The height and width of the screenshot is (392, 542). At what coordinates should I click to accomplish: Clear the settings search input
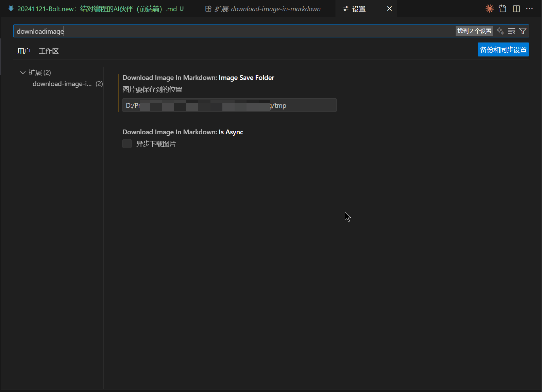click(x=511, y=31)
